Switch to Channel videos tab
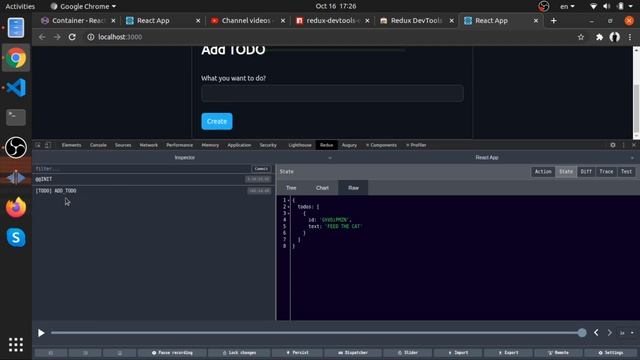This screenshot has width=640, height=360. [248, 20]
